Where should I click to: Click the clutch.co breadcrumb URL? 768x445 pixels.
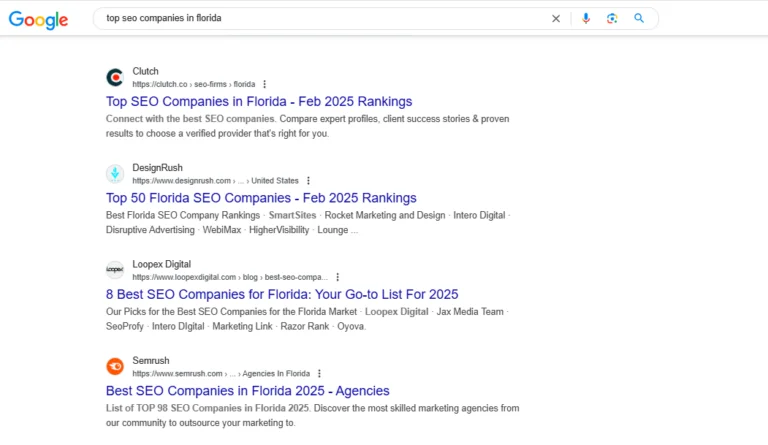pos(193,84)
